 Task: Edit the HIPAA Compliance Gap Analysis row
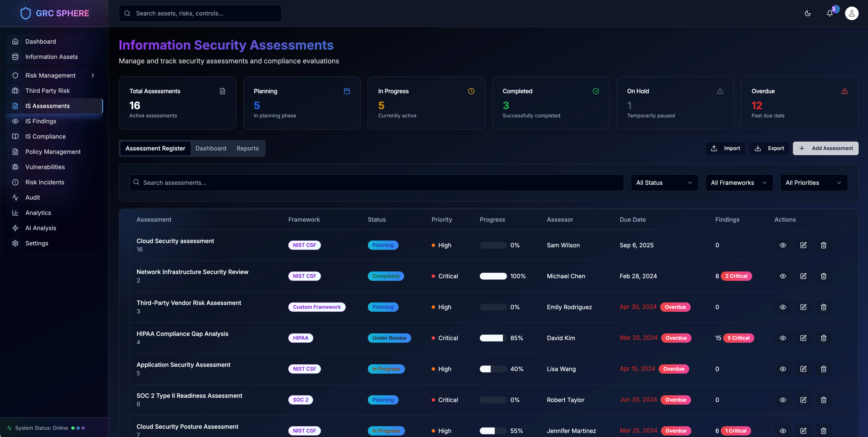(x=803, y=338)
